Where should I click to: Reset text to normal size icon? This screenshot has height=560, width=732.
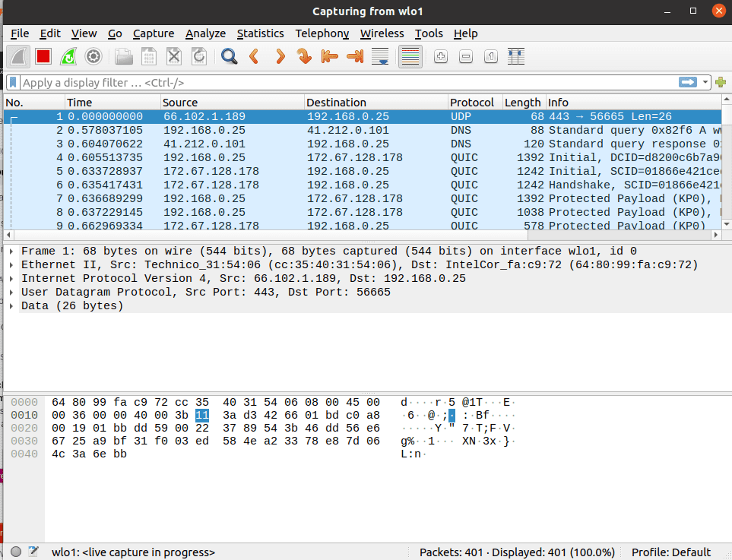(490, 56)
